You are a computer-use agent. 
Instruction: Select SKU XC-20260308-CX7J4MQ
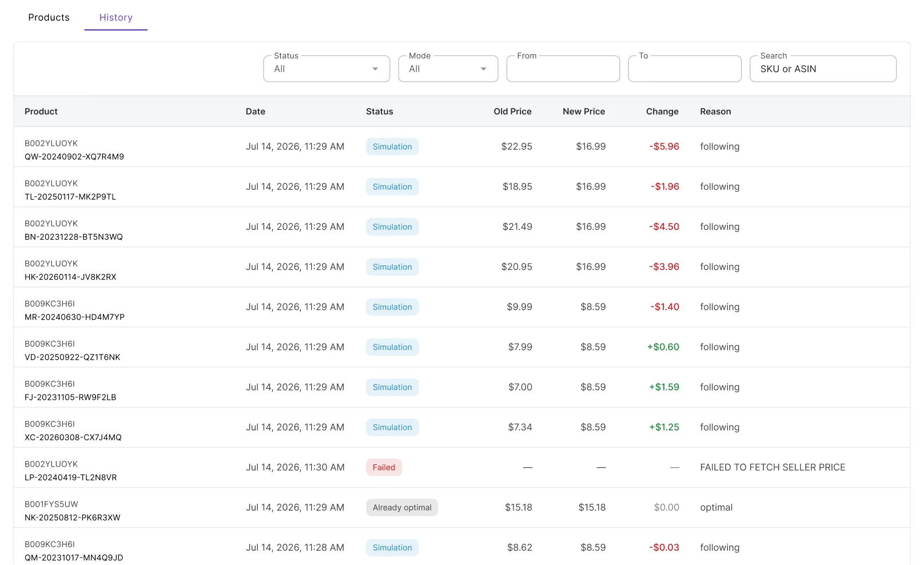pyautogui.click(x=73, y=437)
